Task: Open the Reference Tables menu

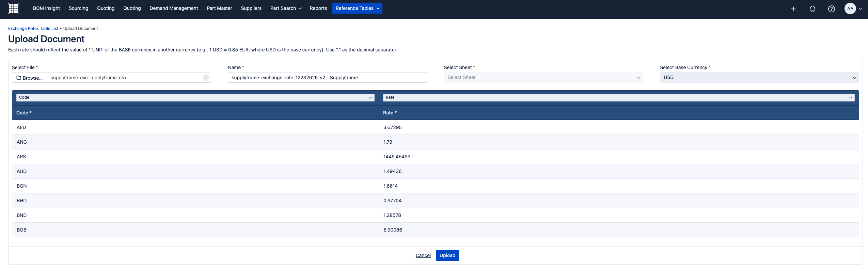Action: pyautogui.click(x=357, y=9)
